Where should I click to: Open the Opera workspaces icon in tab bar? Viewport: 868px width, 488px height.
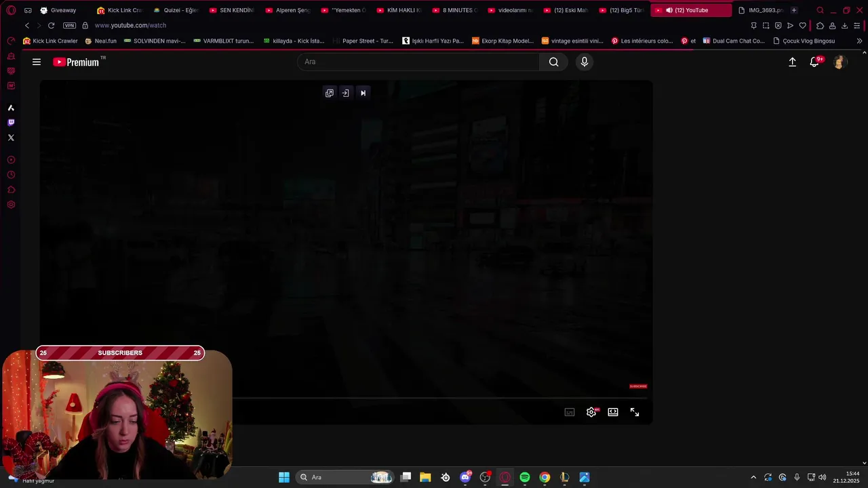click(x=28, y=10)
